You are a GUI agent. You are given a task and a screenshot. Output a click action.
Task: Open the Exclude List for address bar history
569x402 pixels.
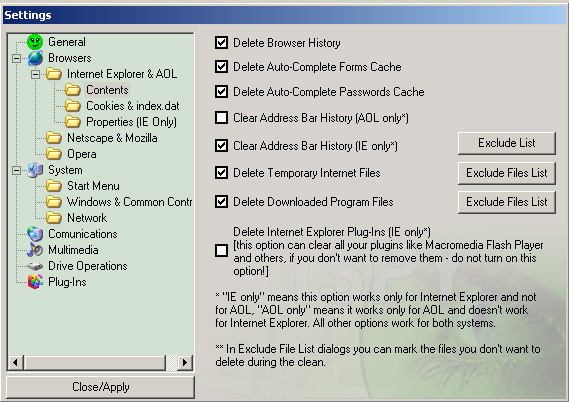[x=507, y=143]
